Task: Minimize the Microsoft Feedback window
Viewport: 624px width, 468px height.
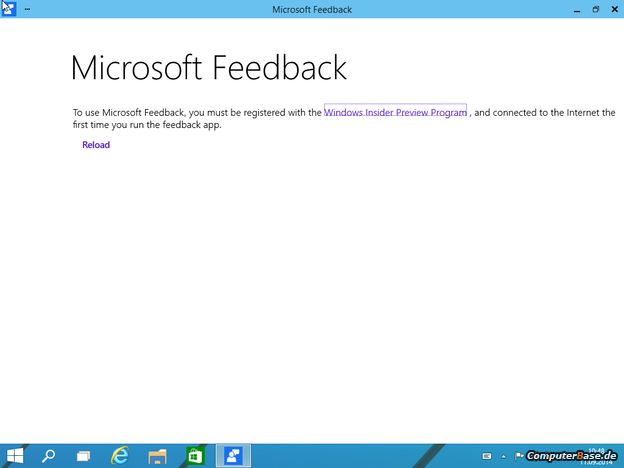Action: point(578,9)
